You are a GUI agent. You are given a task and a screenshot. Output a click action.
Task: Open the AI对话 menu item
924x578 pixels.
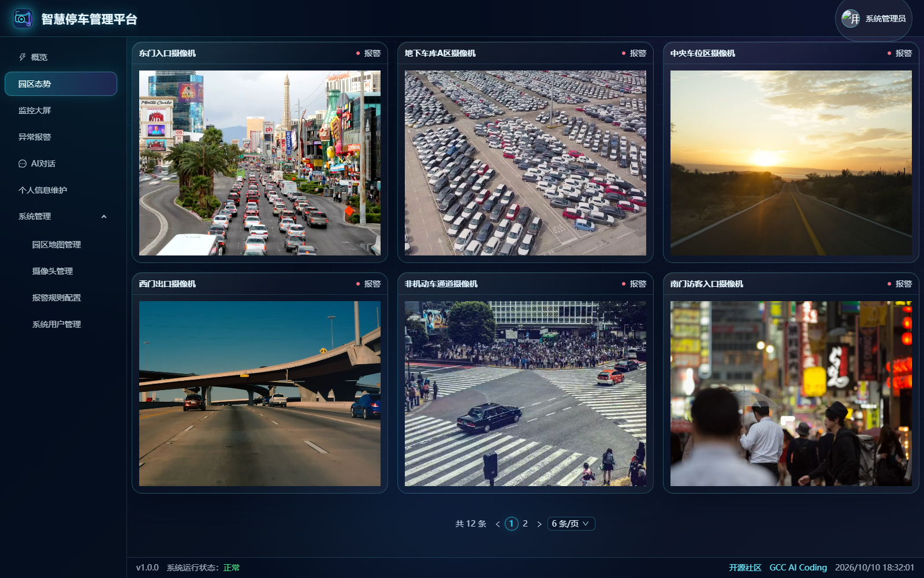(61, 164)
